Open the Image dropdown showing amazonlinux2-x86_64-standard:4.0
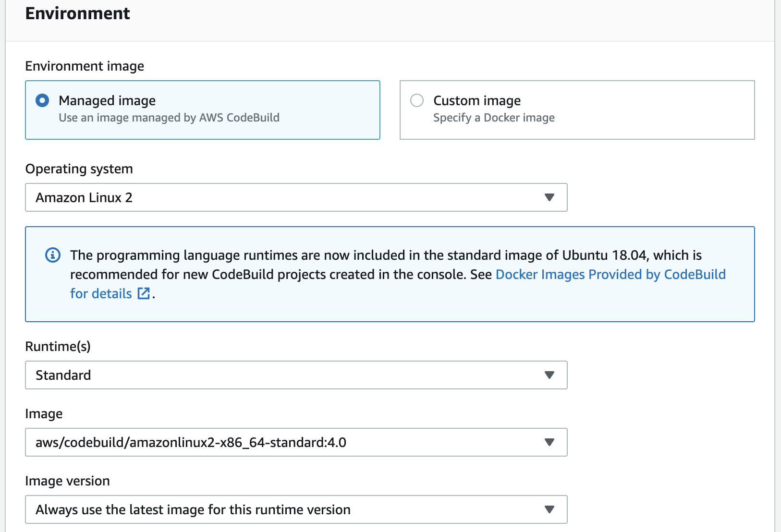Image resolution: width=781 pixels, height=532 pixels. click(296, 442)
